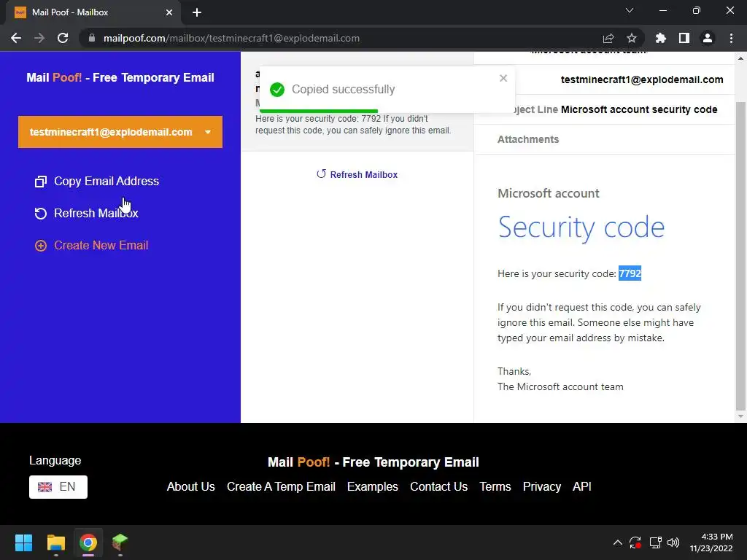The width and height of the screenshot is (747, 560).
Task: Click the Mail Poof! sidebar title logo
Action: (x=120, y=77)
